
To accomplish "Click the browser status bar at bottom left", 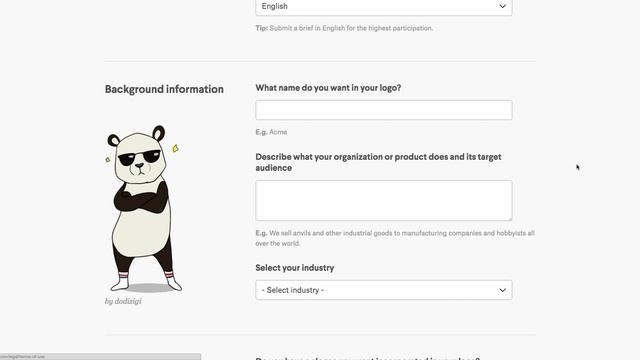I will click(100, 357).
